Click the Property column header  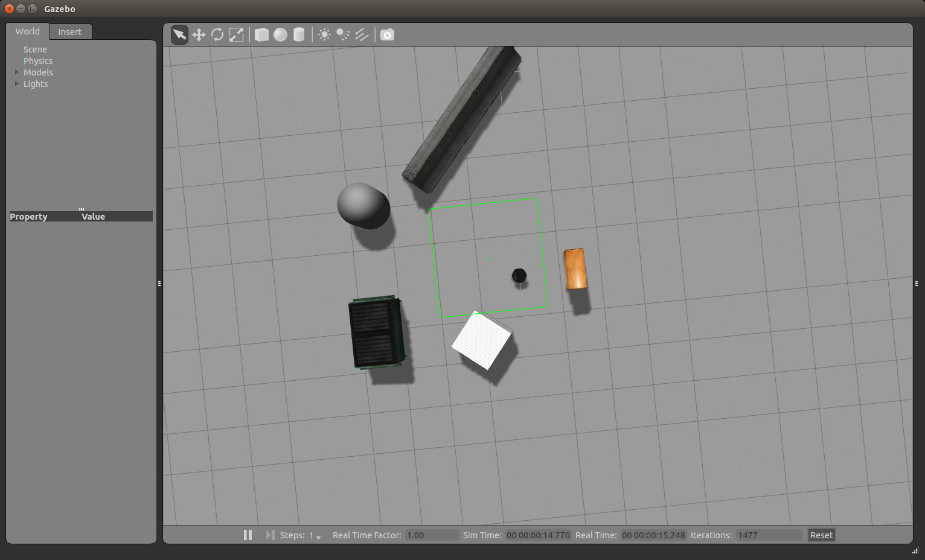coord(28,217)
